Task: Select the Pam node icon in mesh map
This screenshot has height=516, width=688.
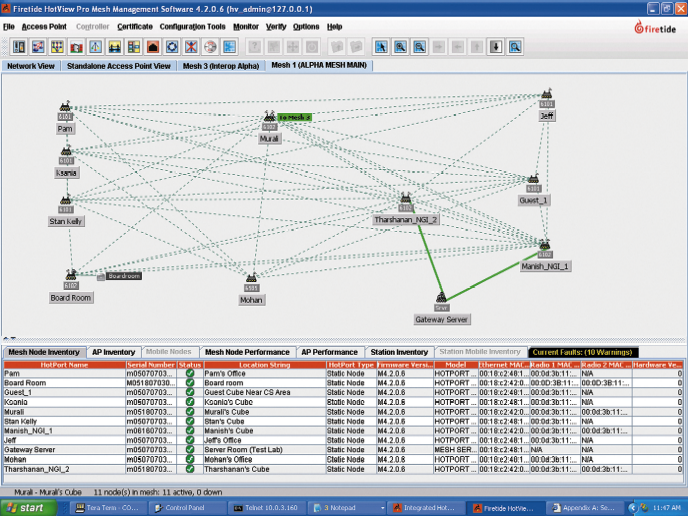Action: click(x=65, y=107)
